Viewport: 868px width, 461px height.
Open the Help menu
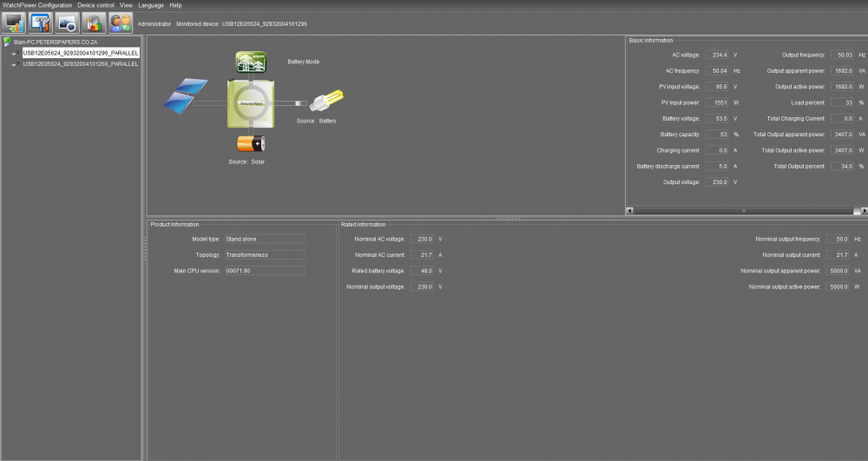coord(175,5)
